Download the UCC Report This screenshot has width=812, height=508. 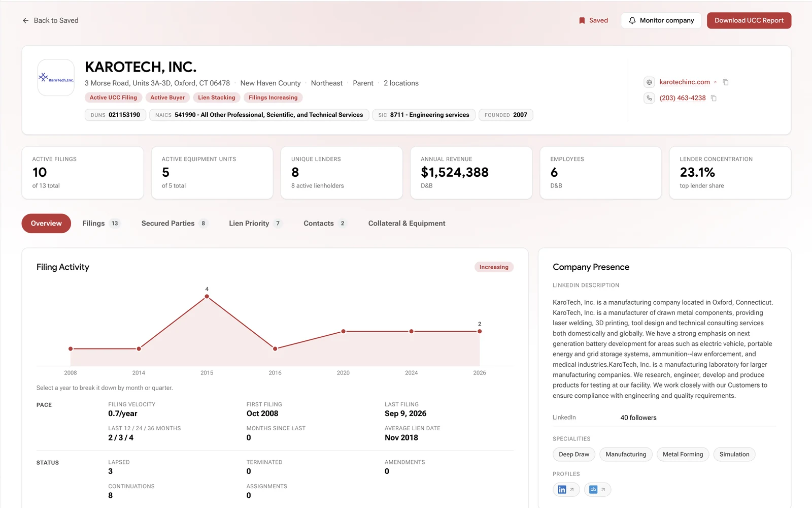pyautogui.click(x=749, y=21)
